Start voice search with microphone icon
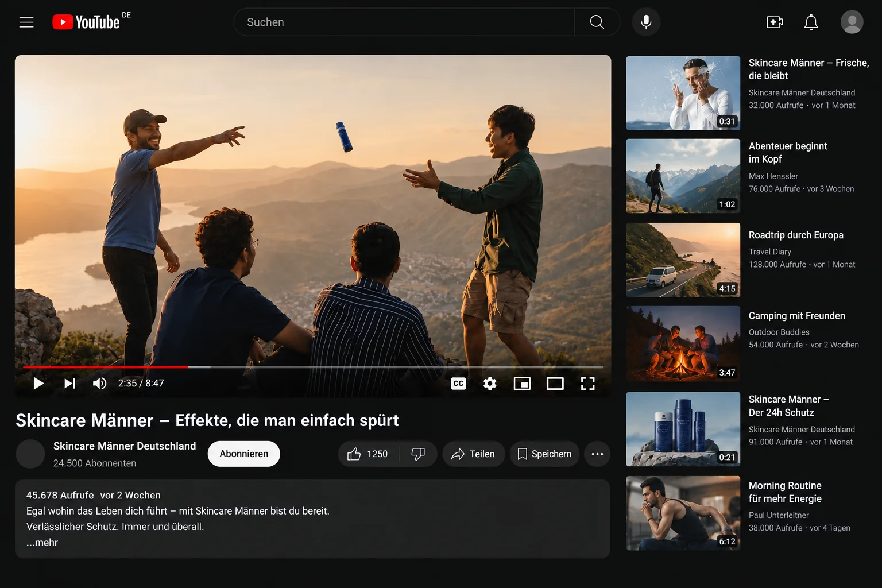 pos(646,22)
